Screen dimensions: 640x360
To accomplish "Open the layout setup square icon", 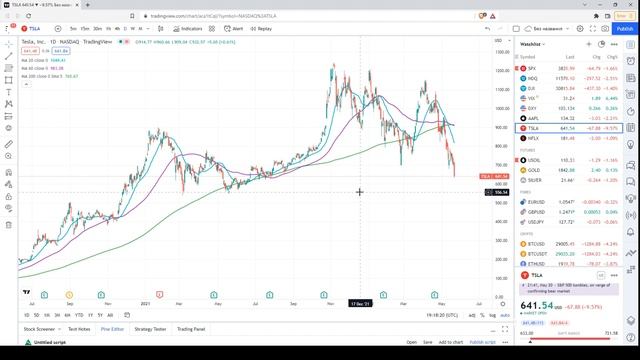I will pos(516,29).
